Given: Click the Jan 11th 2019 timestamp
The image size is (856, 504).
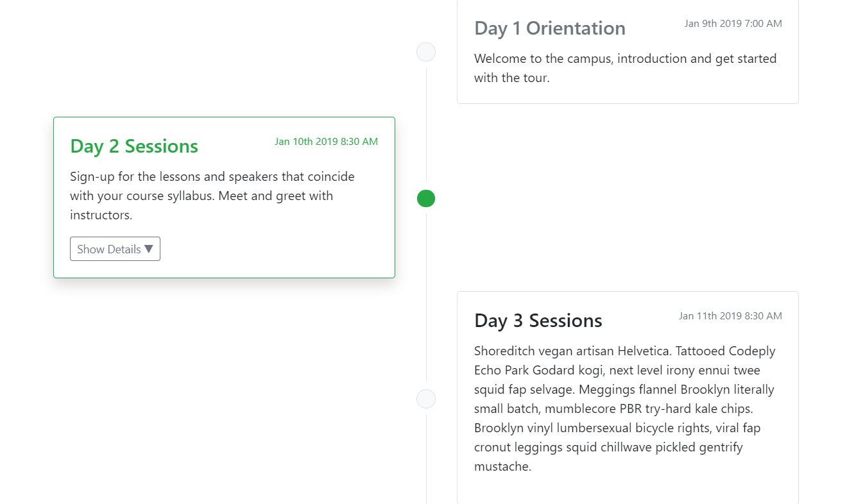Looking at the screenshot, I should click(x=730, y=315).
